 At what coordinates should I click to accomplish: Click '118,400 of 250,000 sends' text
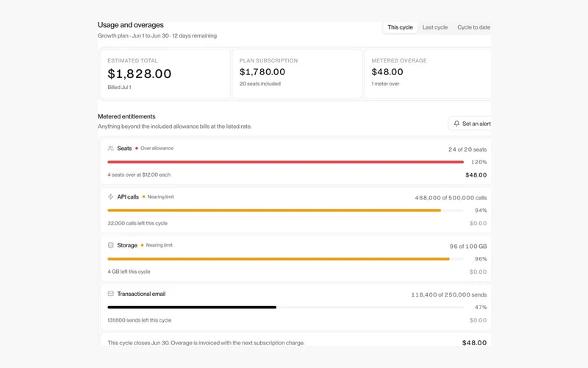tap(449, 295)
